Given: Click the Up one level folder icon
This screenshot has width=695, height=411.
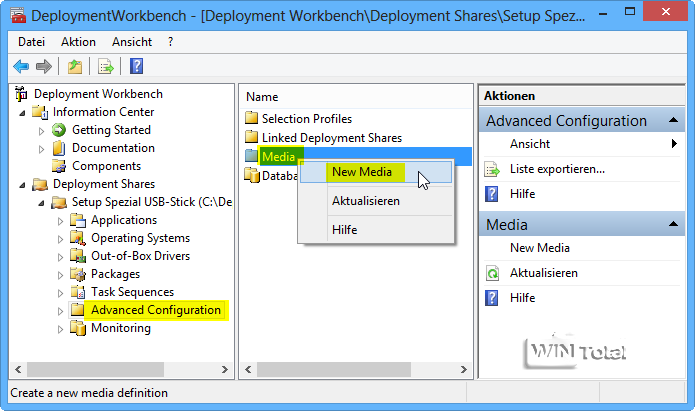Looking at the screenshot, I should tap(75, 66).
